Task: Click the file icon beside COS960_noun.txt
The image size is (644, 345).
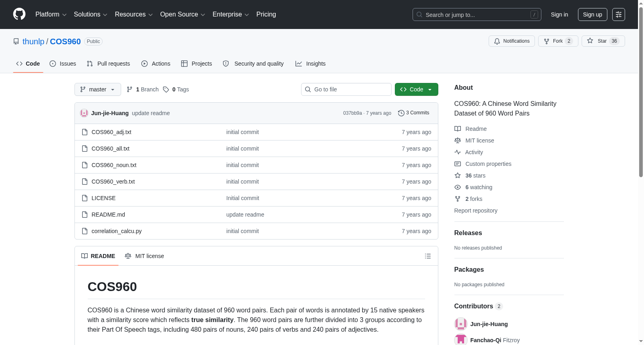Action: (85, 165)
